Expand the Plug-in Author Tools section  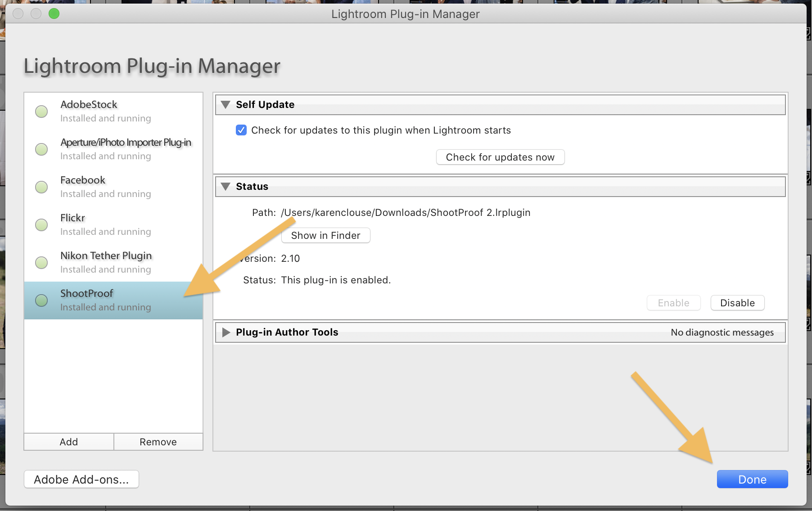tap(226, 332)
